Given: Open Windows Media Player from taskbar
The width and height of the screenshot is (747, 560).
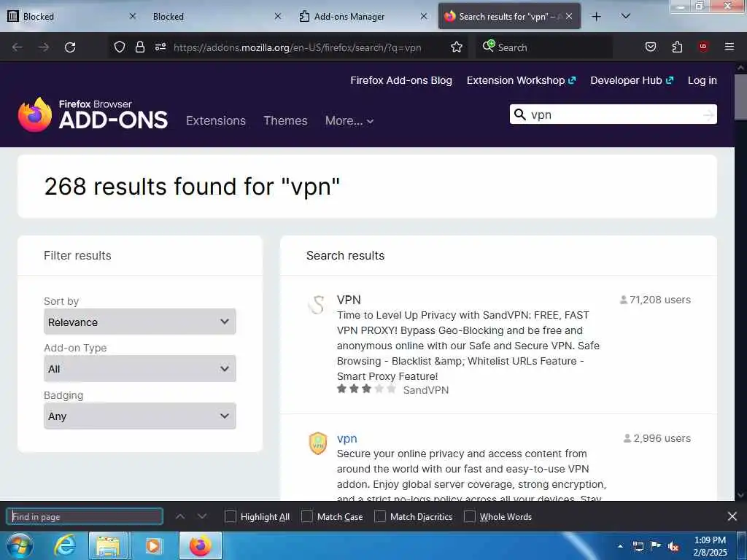Looking at the screenshot, I should point(153,546).
